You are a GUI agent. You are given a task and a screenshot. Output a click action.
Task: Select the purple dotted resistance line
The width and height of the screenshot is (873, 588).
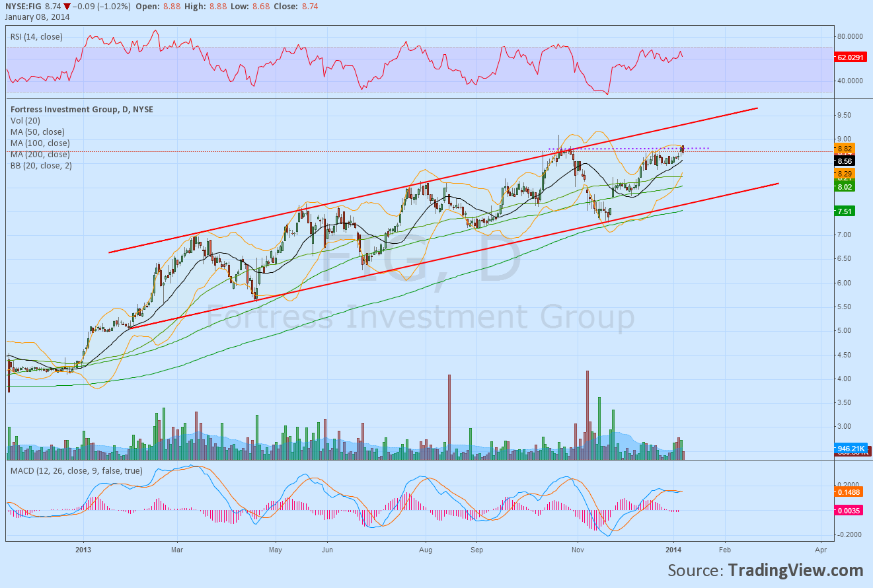[628, 148]
